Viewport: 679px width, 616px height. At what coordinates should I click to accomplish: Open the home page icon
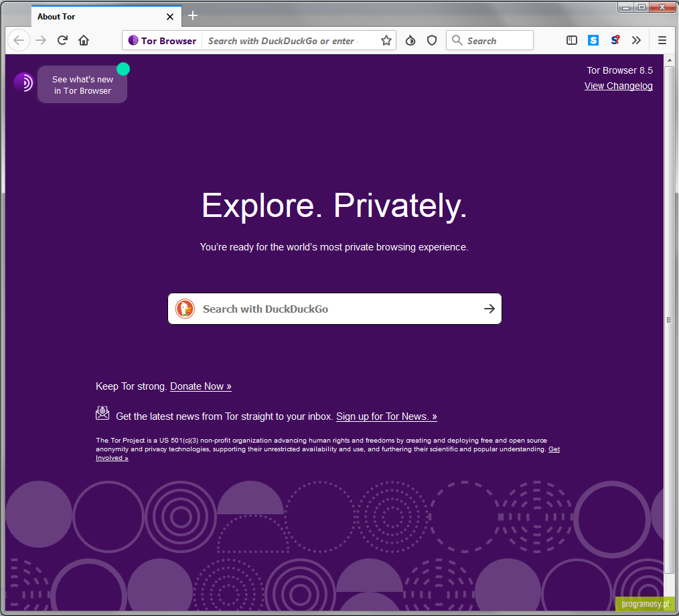point(84,40)
